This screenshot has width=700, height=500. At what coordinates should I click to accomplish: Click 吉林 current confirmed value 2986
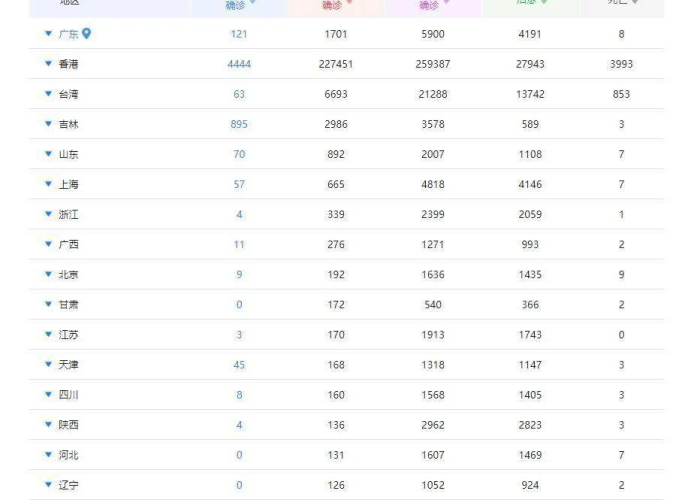click(336, 124)
